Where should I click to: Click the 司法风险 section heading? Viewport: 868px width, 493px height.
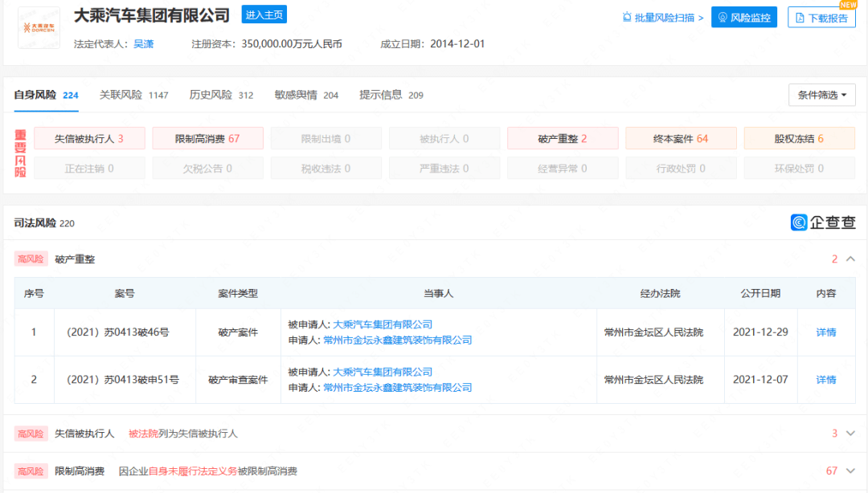[35, 223]
